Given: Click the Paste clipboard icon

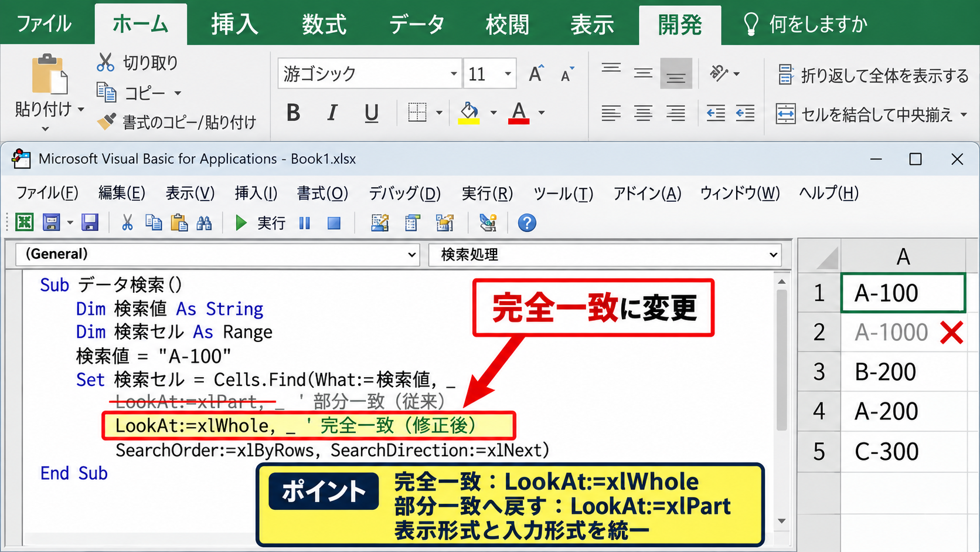Looking at the screenshot, I should pyautogui.click(x=49, y=74).
